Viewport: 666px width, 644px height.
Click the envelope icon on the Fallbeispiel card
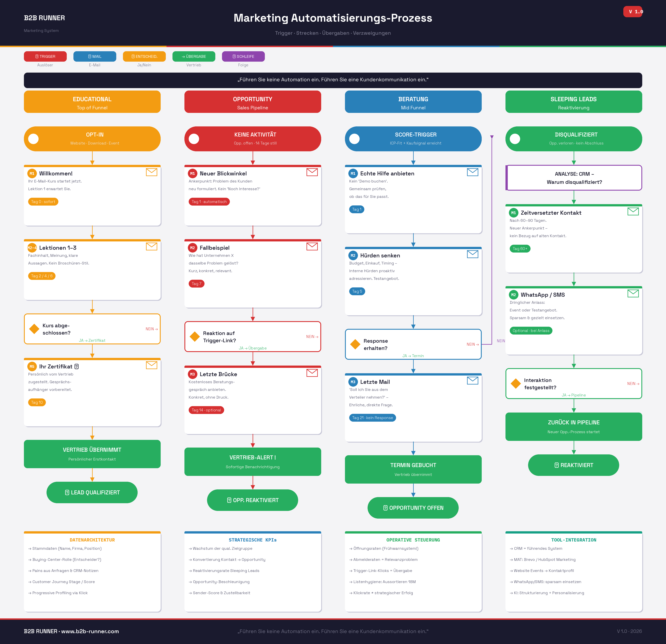click(x=312, y=247)
